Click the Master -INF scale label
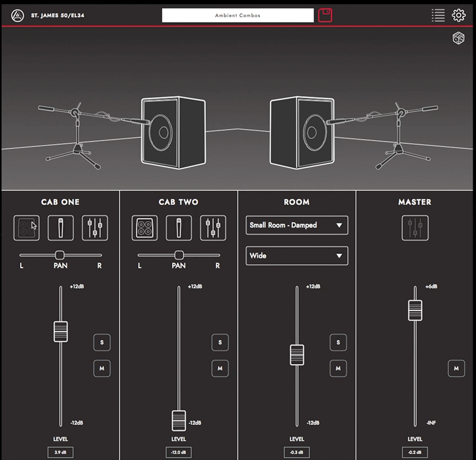This screenshot has width=476, height=460. (x=431, y=423)
